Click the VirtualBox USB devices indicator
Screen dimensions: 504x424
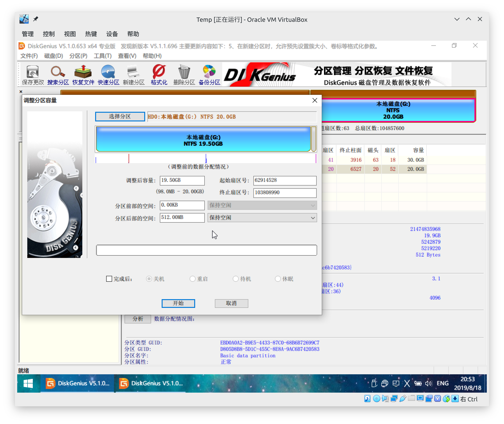403,399
